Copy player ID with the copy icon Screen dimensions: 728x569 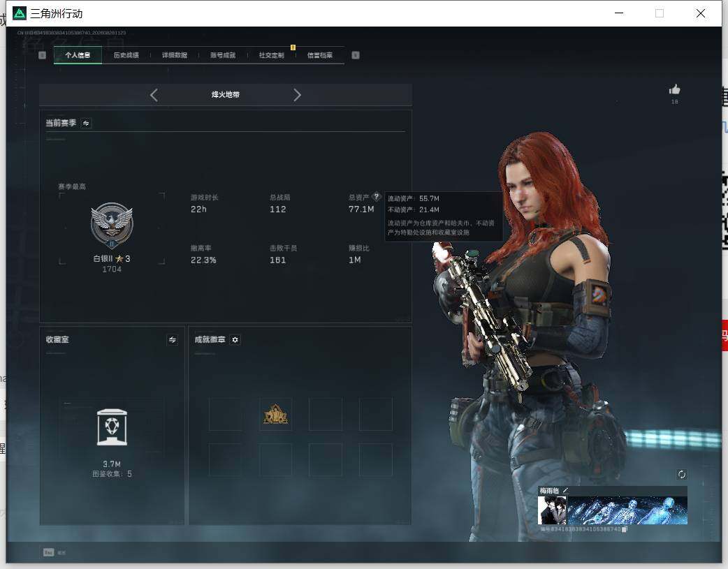click(x=625, y=529)
